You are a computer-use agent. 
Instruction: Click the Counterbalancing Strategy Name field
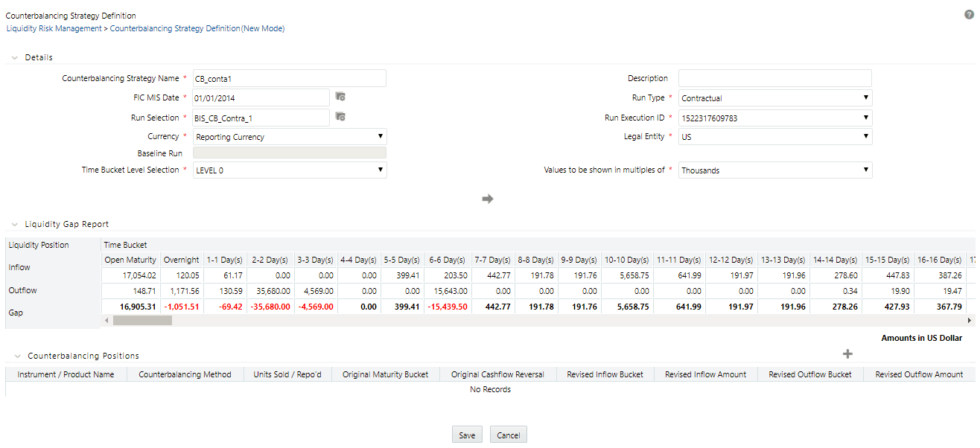pos(290,78)
